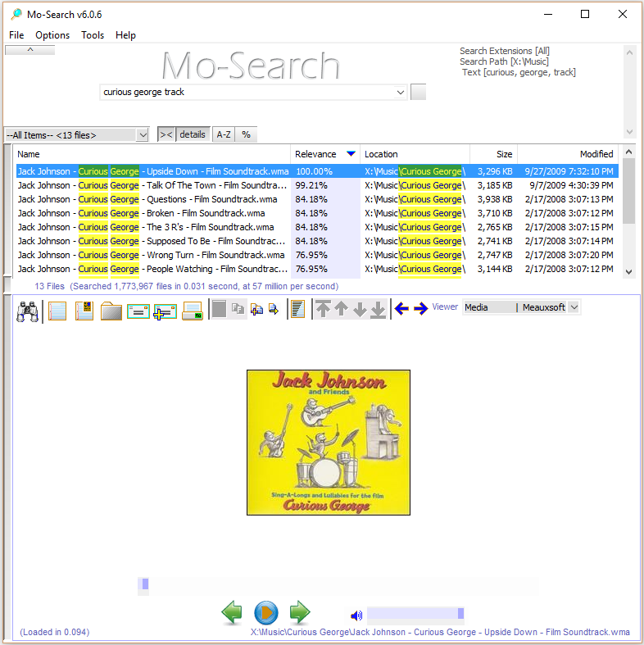The image size is (644, 645).
Task: Click the envelope mail icon
Action: tap(138, 311)
